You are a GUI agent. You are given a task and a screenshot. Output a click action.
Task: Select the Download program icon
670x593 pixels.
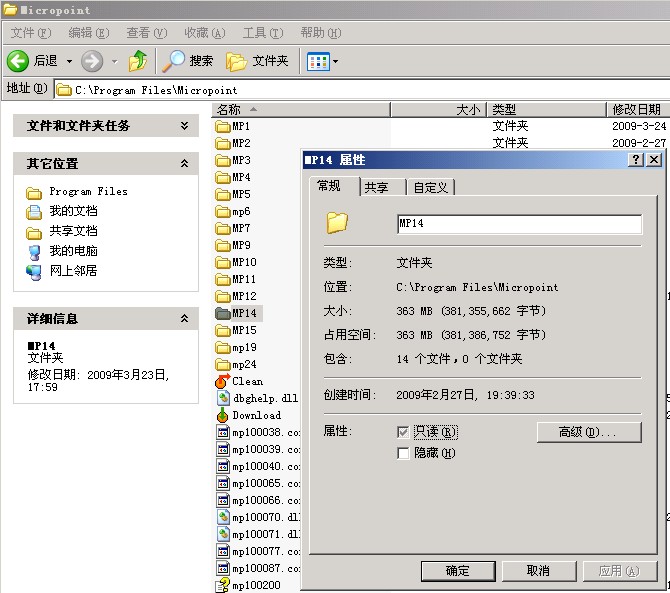[x=223, y=415]
